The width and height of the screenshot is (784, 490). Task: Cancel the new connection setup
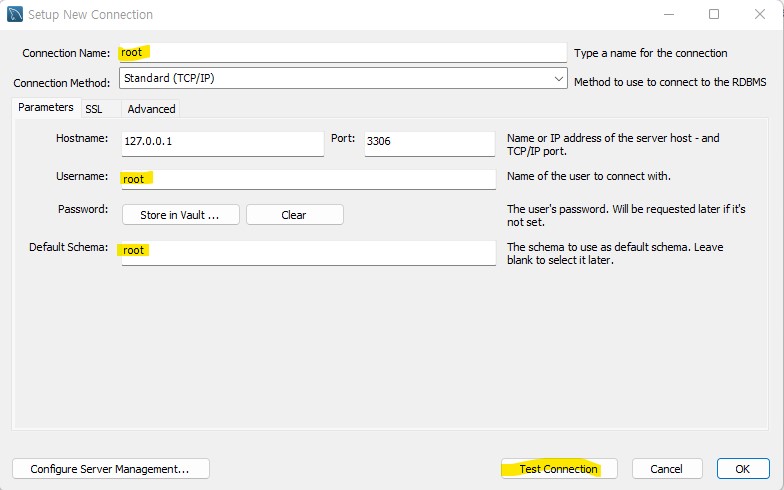point(667,469)
